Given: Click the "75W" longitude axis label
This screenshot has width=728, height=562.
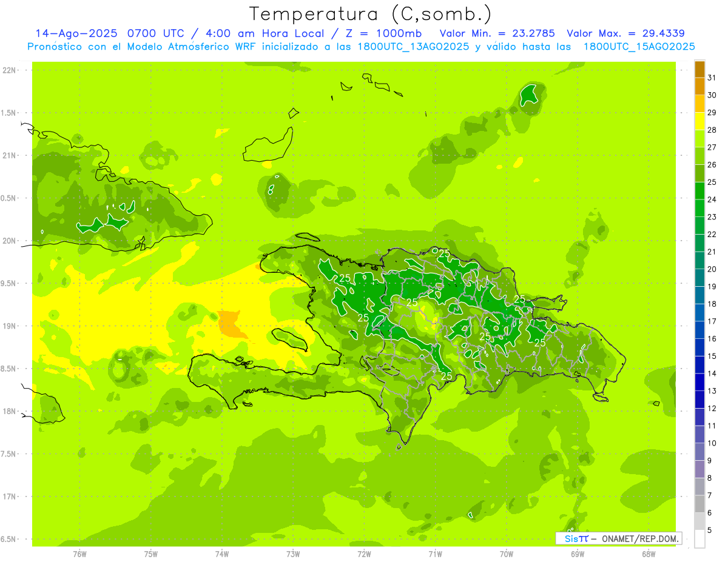Looking at the screenshot, I should pos(151,554).
